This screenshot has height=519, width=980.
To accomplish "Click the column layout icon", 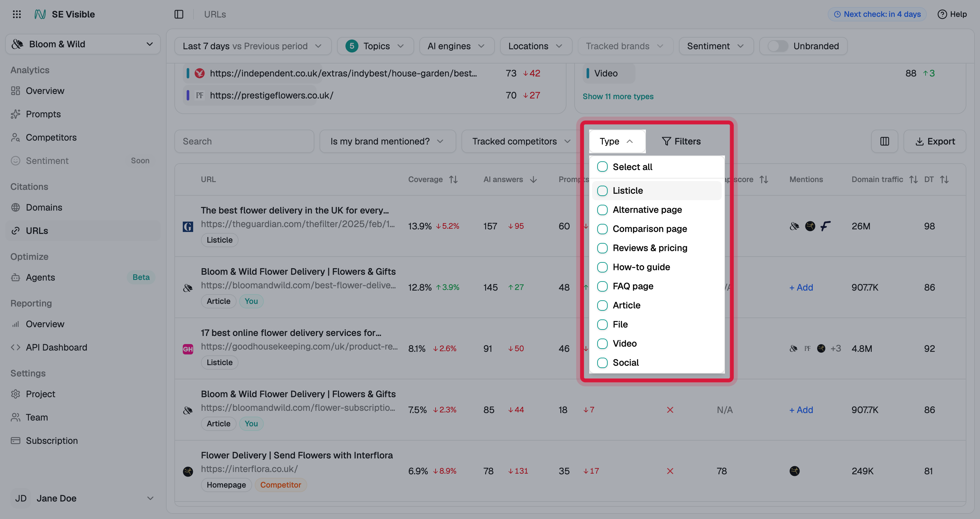I will 884,142.
